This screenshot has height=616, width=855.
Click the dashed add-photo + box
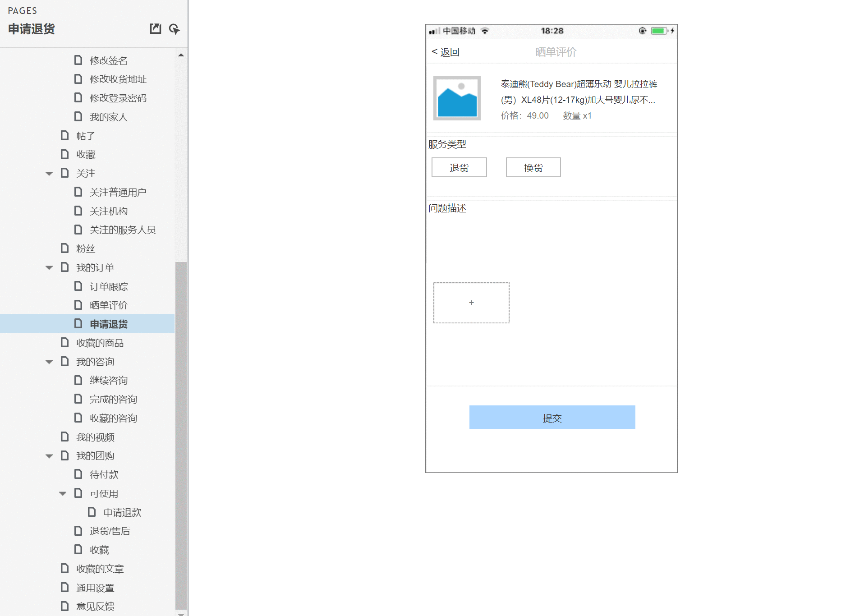471,303
